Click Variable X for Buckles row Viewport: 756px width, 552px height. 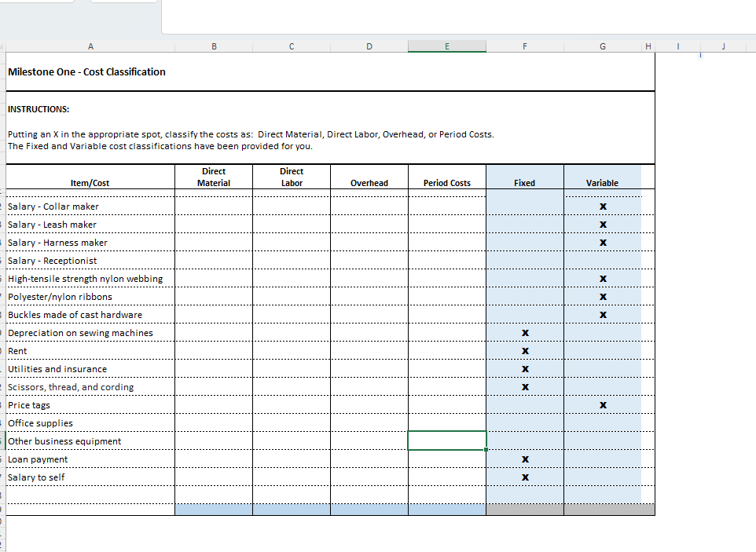(x=603, y=315)
